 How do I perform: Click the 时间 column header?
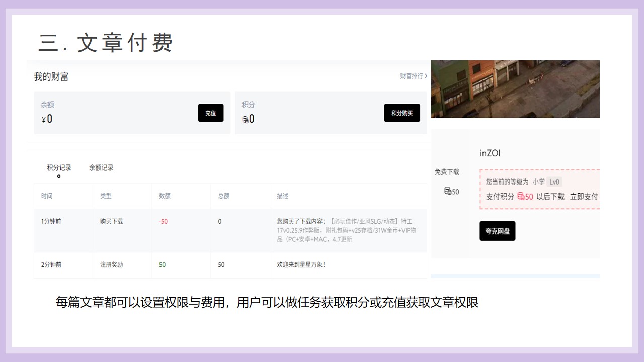[47, 196]
